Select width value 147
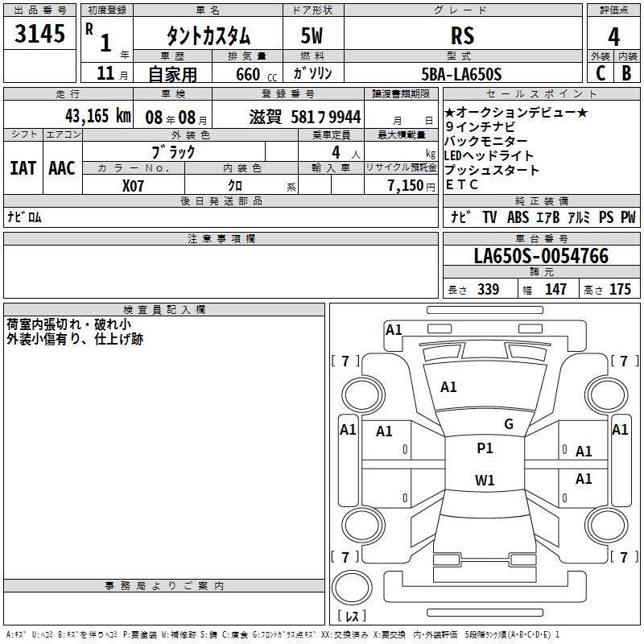The width and height of the screenshot is (644, 644). click(x=555, y=289)
